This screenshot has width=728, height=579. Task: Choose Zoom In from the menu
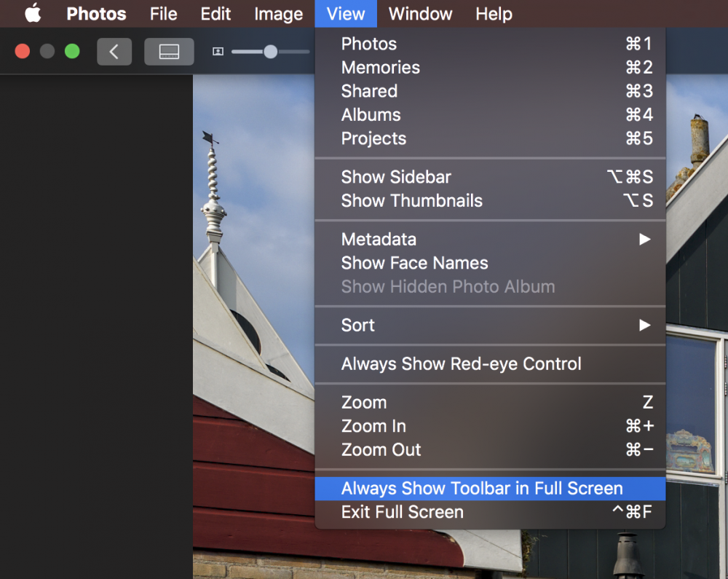pos(490,426)
